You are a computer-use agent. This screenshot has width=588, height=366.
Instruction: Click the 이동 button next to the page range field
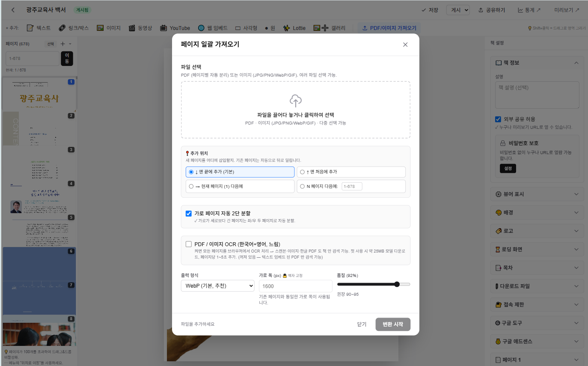(67, 59)
